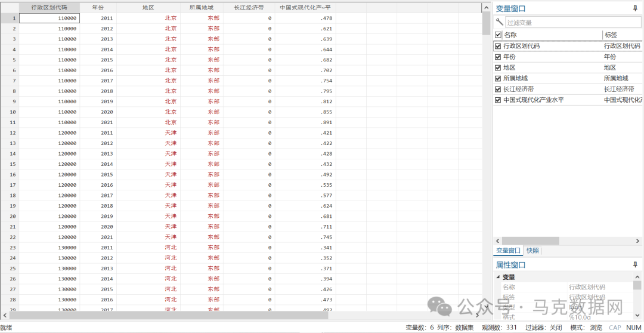Select the 所属地域 column header

click(202, 7)
